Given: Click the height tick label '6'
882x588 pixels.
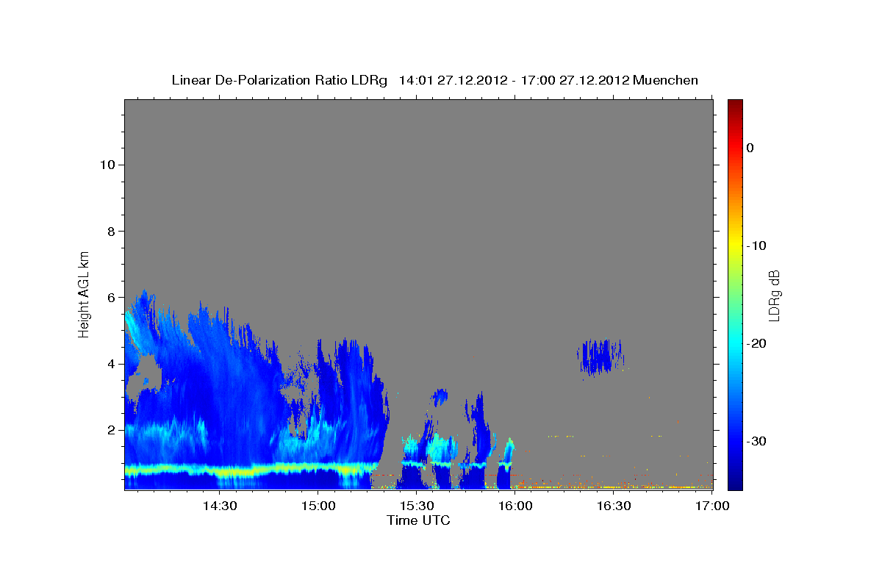Looking at the screenshot, I should (x=110, y=298).
